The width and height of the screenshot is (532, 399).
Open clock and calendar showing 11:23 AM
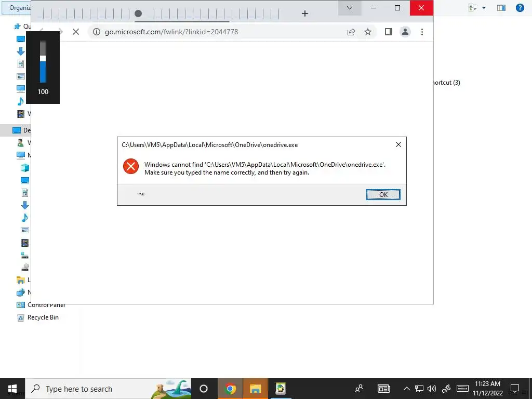[487, 389]
